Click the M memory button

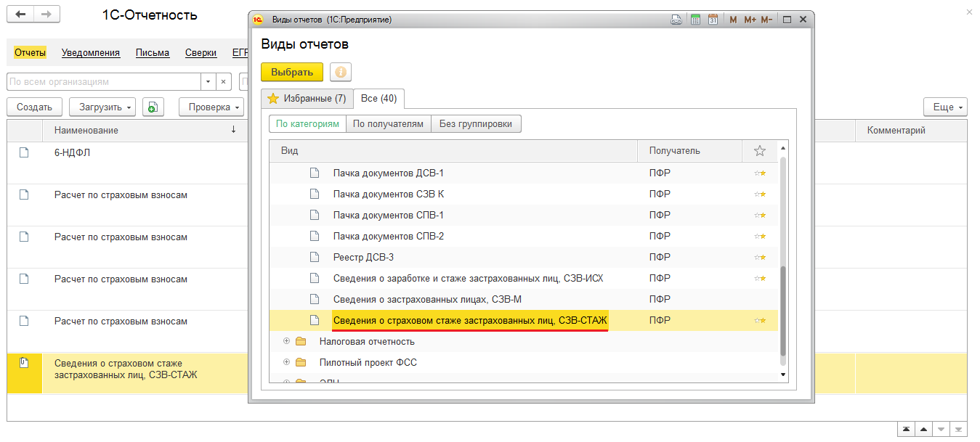(x=733, y=20)
